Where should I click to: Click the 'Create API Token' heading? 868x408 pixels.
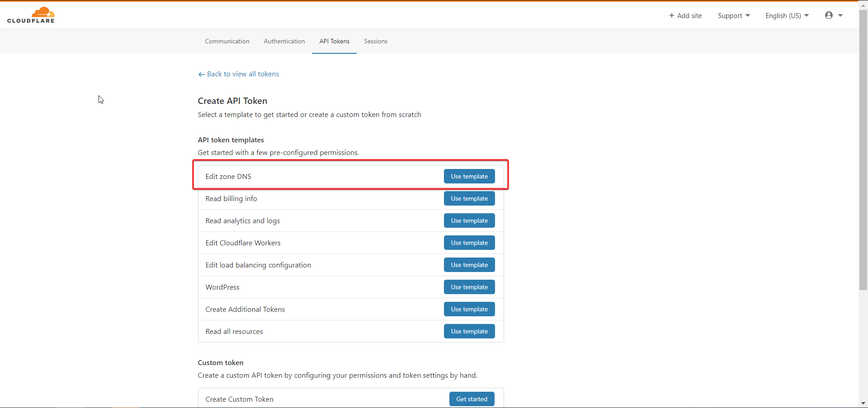(232, 101)
